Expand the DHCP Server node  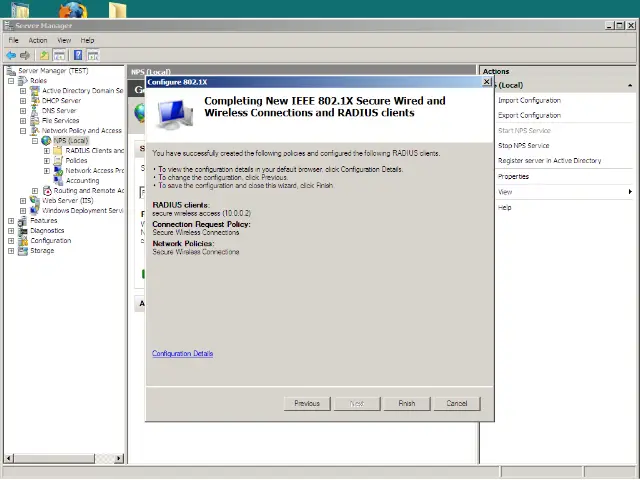23,101
